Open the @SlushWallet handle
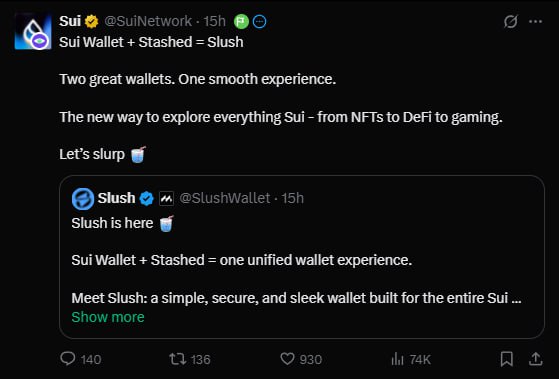 (x=225, y=198)
